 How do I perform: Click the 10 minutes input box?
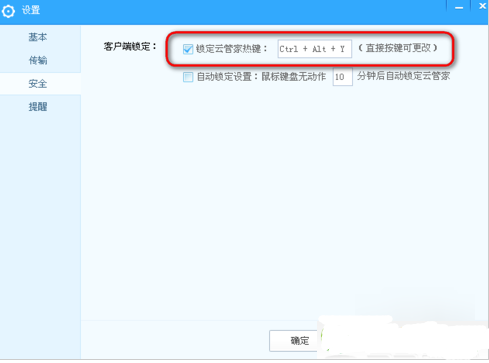point(342,77)
